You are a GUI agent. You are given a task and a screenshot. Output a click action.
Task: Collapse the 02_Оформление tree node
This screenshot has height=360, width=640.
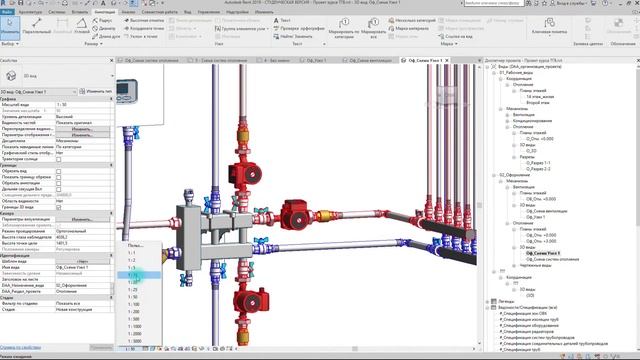[494, 175]
